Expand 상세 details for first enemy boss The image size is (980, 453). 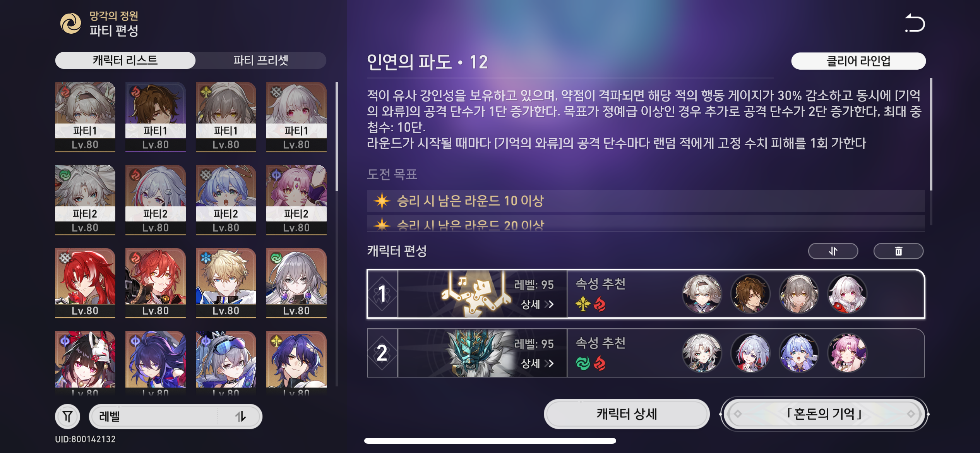pyautogui.click(x=538, y=304)
